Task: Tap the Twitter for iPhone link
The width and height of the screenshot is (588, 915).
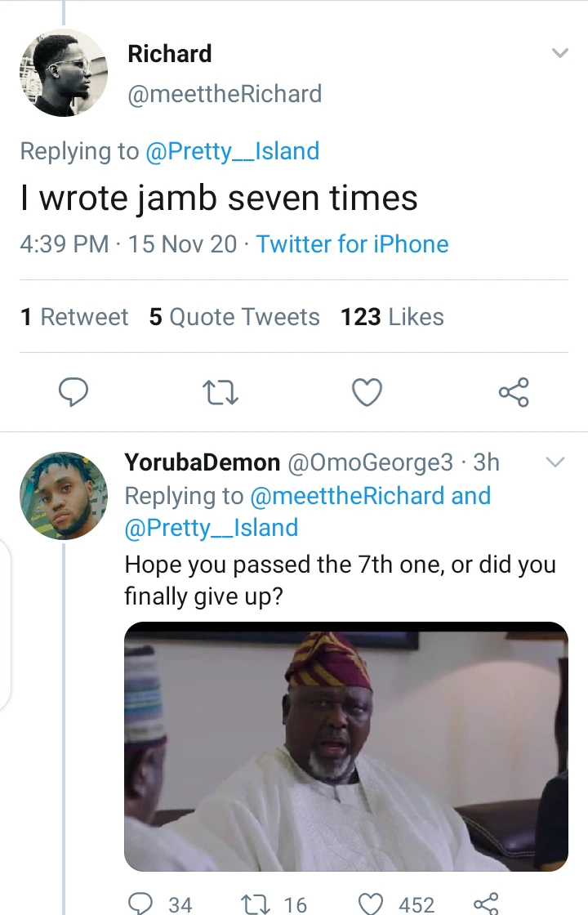Action: click(x=353, y=244)
